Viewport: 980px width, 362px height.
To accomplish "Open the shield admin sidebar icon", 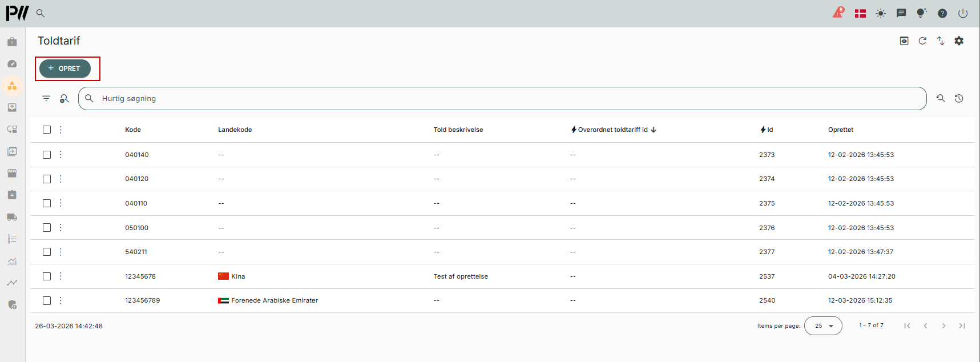I will [x=12, y=304].
